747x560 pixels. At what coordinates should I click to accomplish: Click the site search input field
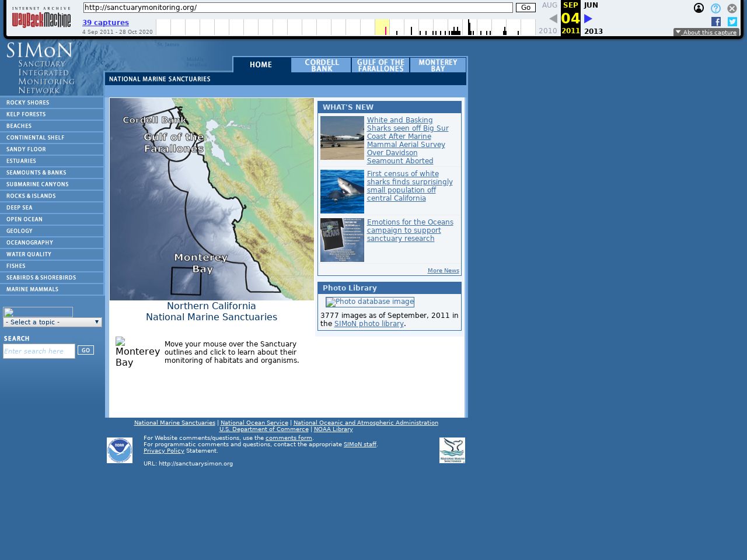click(39, 351)
